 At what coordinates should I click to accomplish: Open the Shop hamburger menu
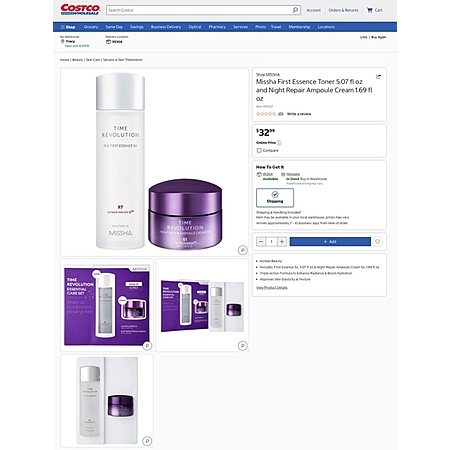click(68, 27)
